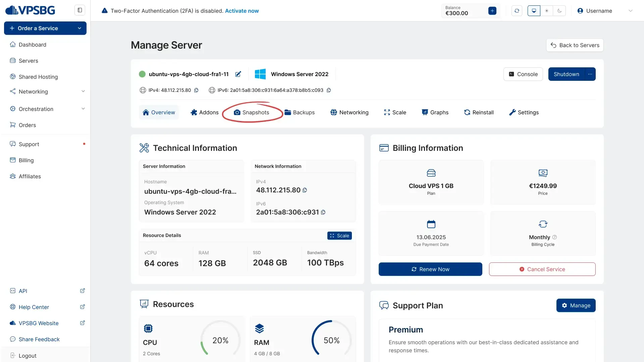This screenshot has width=644, height=362.
Task: Copy IPv4 in Network Information card
Action: (x=305, y=190)
